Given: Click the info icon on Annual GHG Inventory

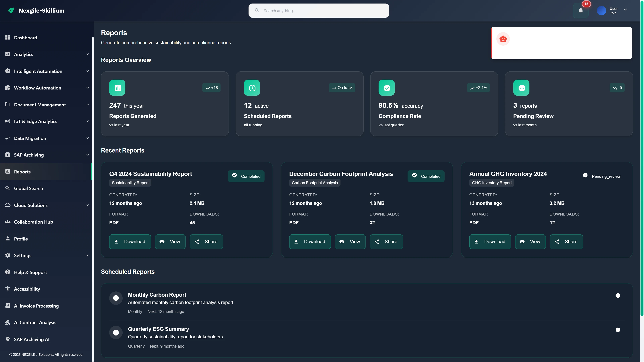Looking at the screenshot, I should 585,175.
